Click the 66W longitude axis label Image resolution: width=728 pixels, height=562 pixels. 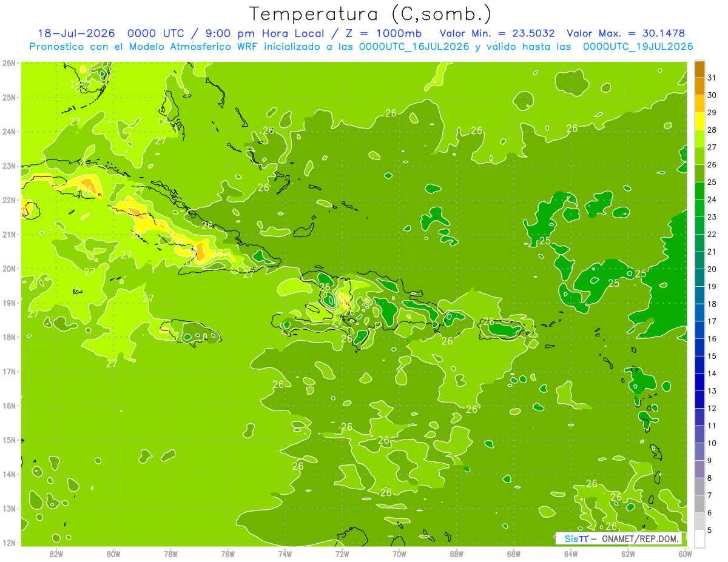coord(514,554)
